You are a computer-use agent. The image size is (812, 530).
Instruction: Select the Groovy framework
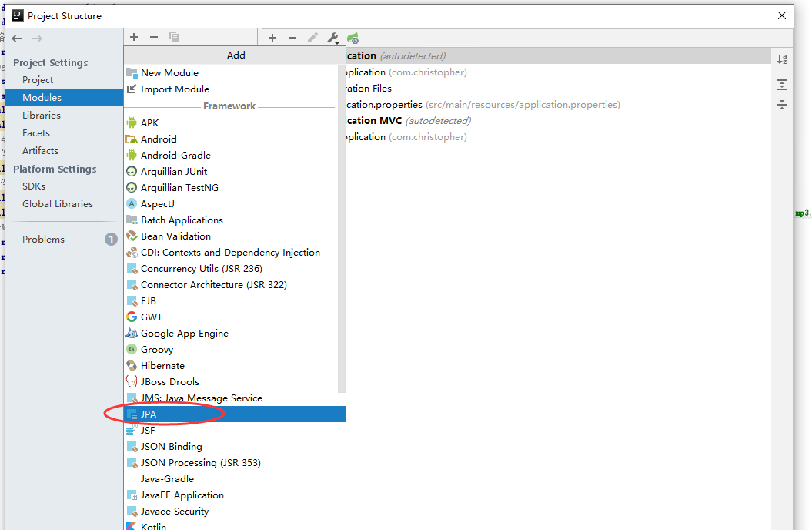156,349
